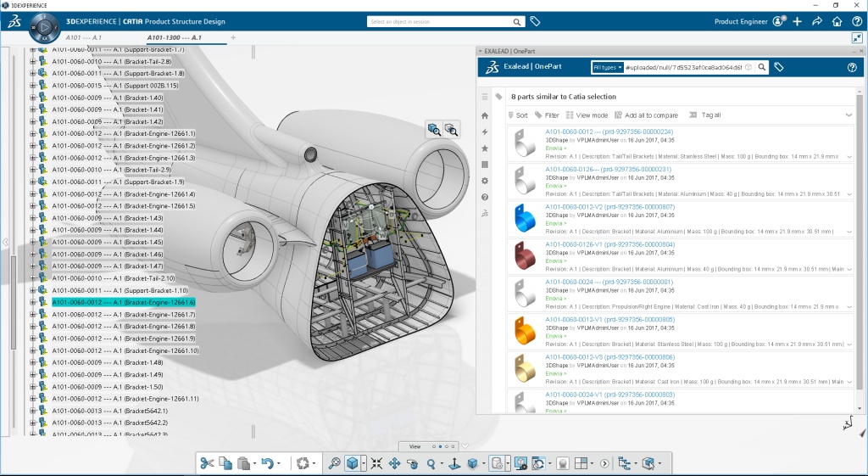Expand the View toolbar section chevron
The width and height of the screenshot is (868, 476).
pyautogui.click(x=465, y=446)
